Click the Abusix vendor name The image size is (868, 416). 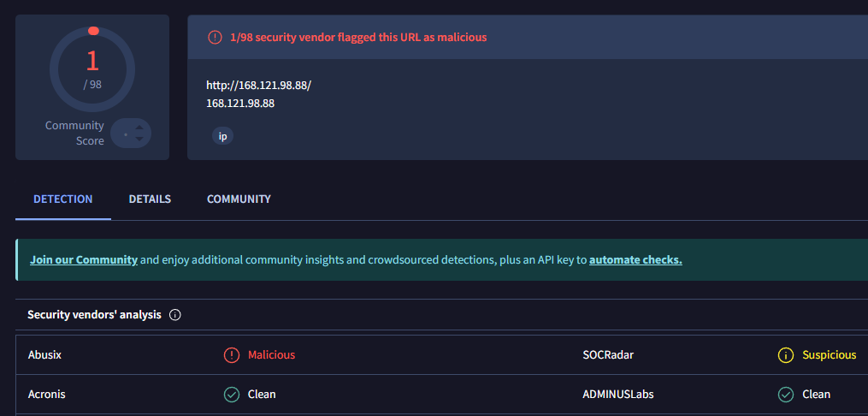pyautogui.click(x=44, y=355)
